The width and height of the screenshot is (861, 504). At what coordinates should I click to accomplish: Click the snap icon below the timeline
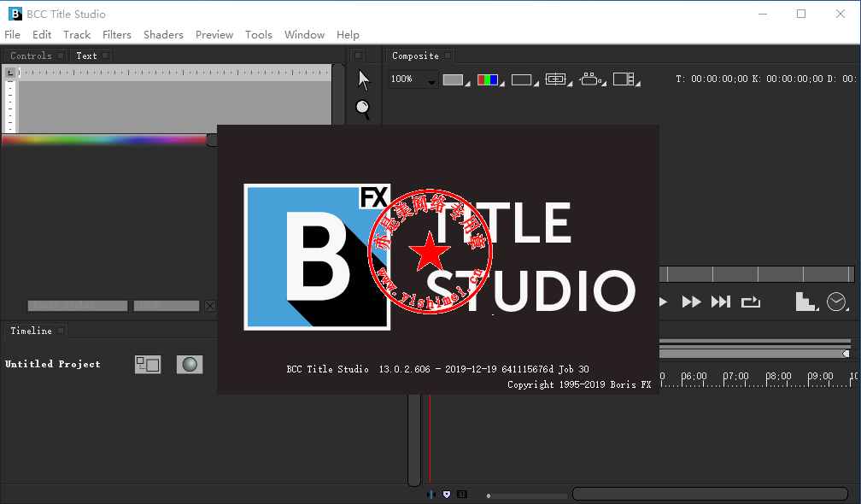click(x=431, y=495)
